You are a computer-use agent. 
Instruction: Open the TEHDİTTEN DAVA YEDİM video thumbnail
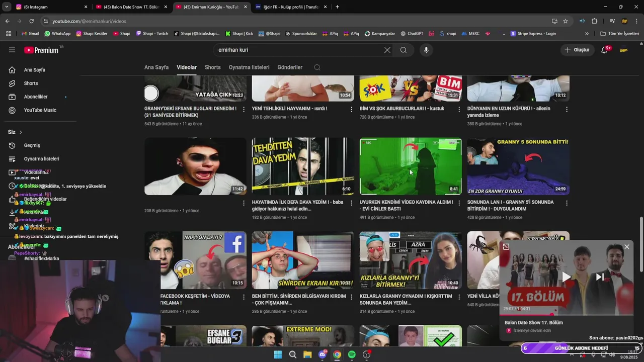point(303,166)
